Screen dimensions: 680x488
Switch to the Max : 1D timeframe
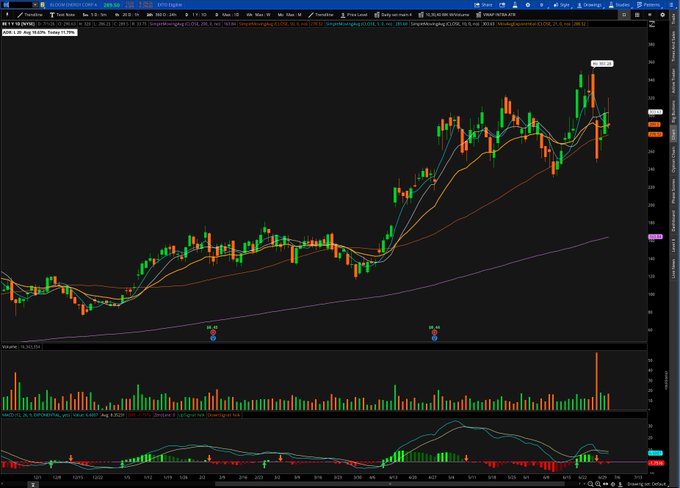tap(227, 15)
